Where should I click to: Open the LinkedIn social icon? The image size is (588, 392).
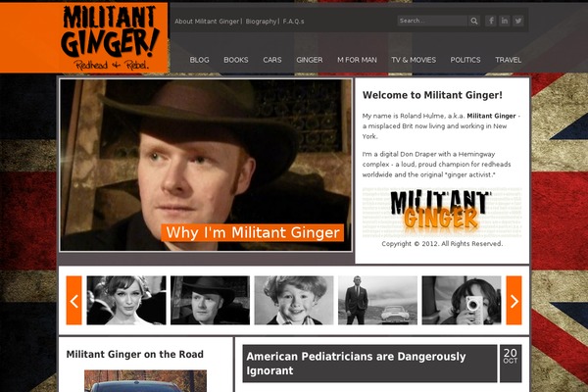pos(505,21)
